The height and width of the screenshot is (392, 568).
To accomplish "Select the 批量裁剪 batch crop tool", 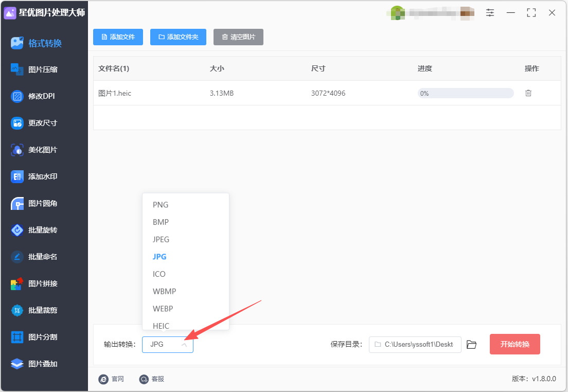I will pos(33,310).
